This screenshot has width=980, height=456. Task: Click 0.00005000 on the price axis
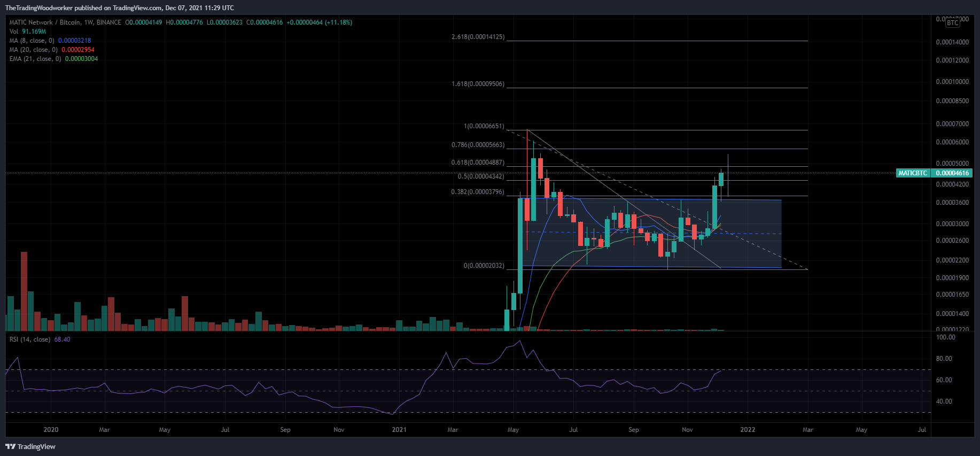click(952, 164)
